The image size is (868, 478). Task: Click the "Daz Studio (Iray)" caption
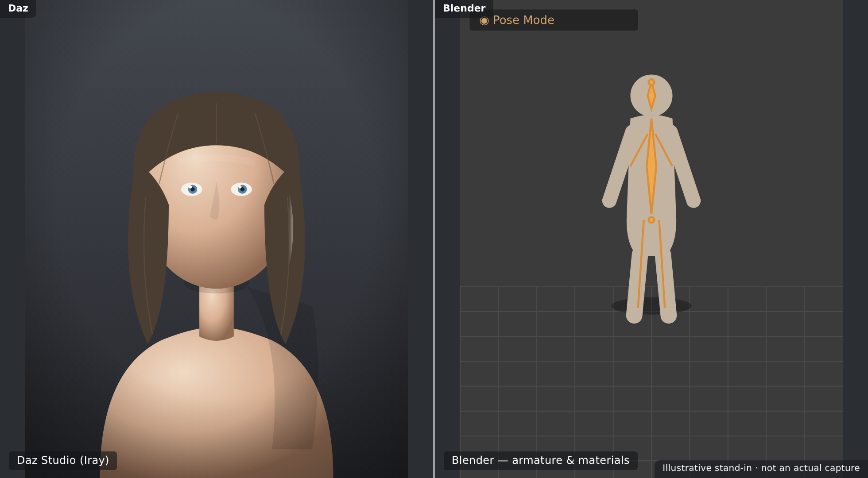63,460
